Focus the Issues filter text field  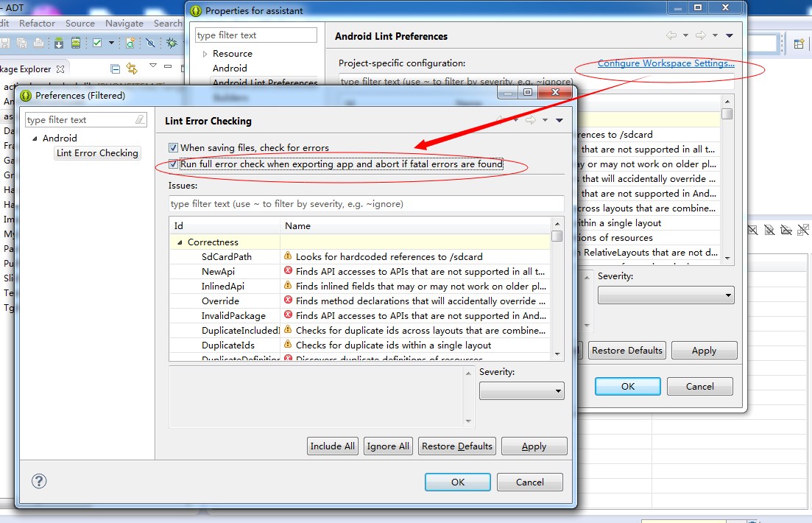366,204
